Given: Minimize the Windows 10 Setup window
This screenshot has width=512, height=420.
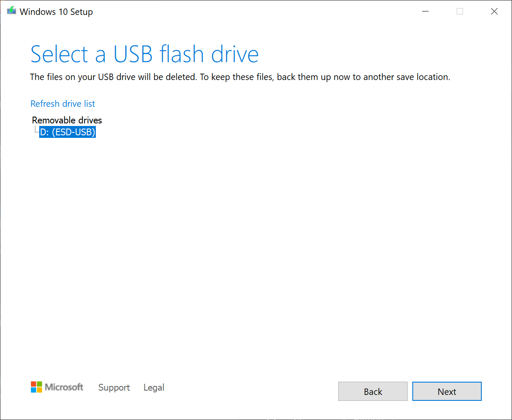Looking at the screenshot, I should (x=425, y=11).
